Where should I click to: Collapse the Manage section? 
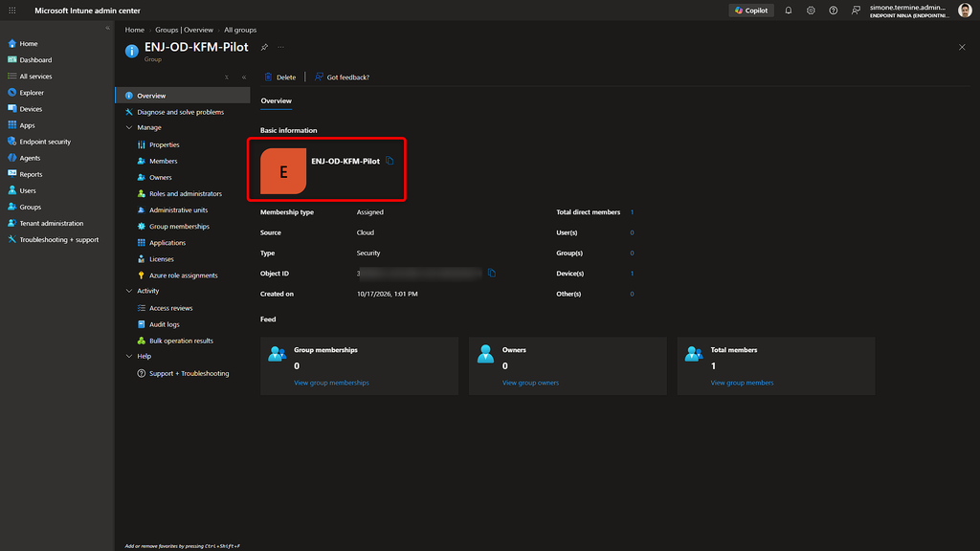tap(129, 127)
